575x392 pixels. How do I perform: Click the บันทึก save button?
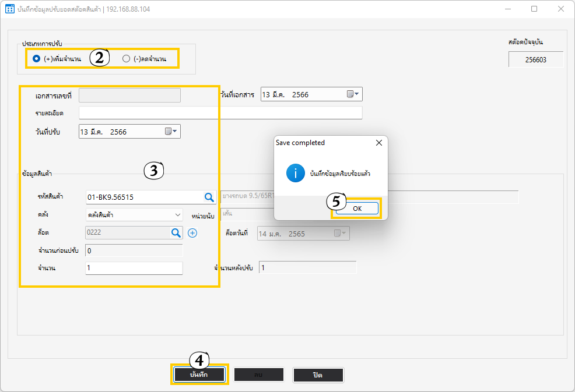(x=199, y=375)
